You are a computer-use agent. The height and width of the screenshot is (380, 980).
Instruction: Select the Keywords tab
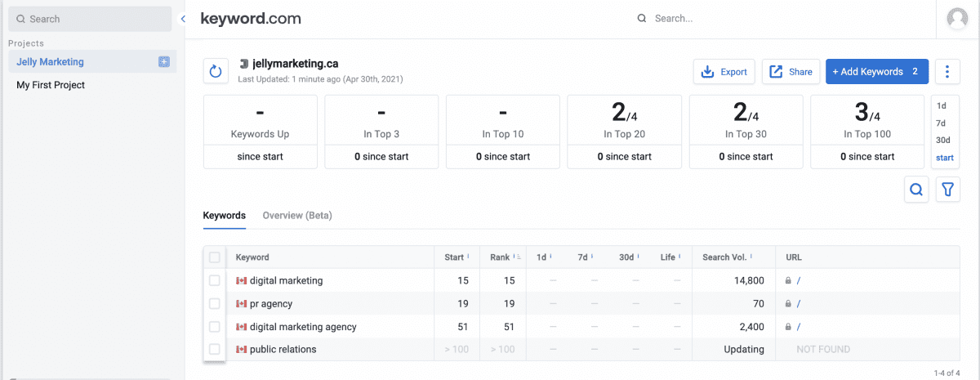(x=224, y=216)
